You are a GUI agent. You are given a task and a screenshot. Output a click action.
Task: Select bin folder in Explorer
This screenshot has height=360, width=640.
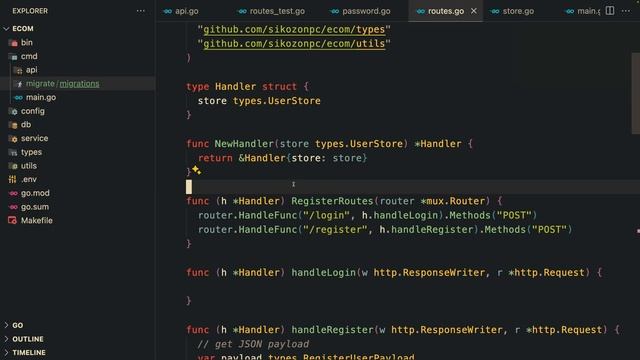tap(27, 42)
